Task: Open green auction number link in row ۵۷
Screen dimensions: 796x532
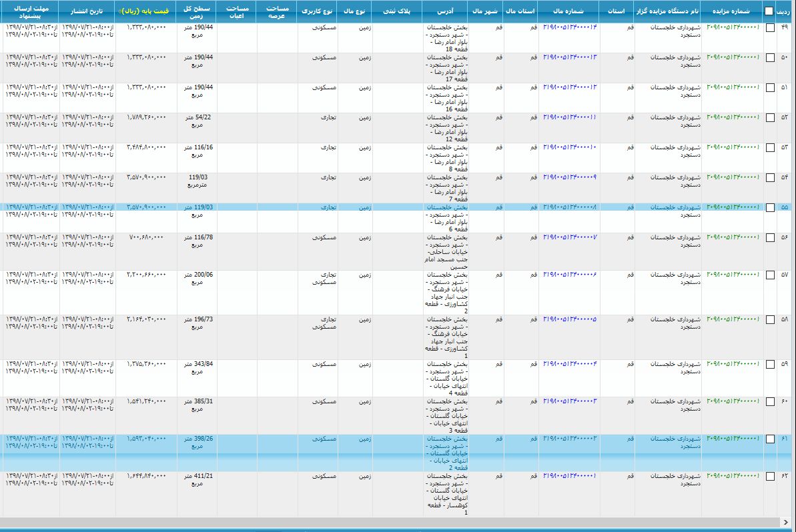Action: coord(732,275)
